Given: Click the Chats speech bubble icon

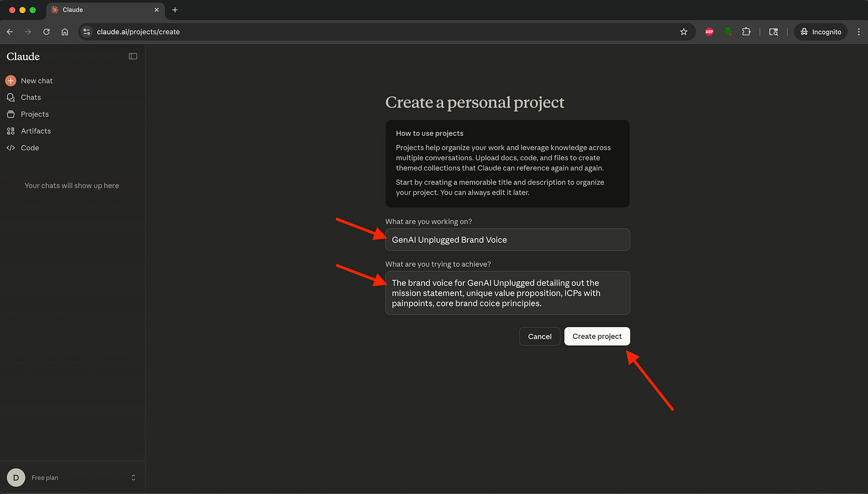Looking at the screenshot, I should pyautogui.click(x=11, y=97).
